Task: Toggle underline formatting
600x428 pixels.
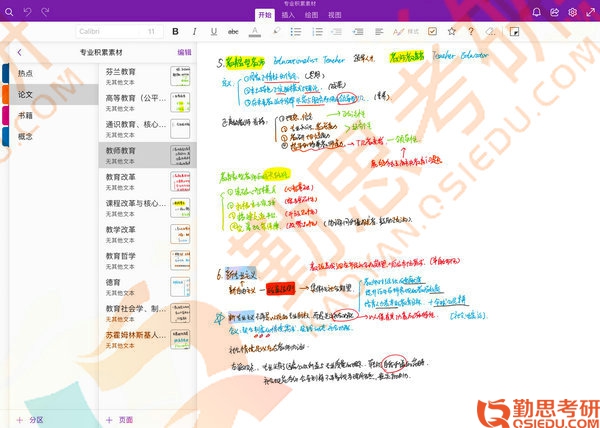Action: [x=214, y=32]
